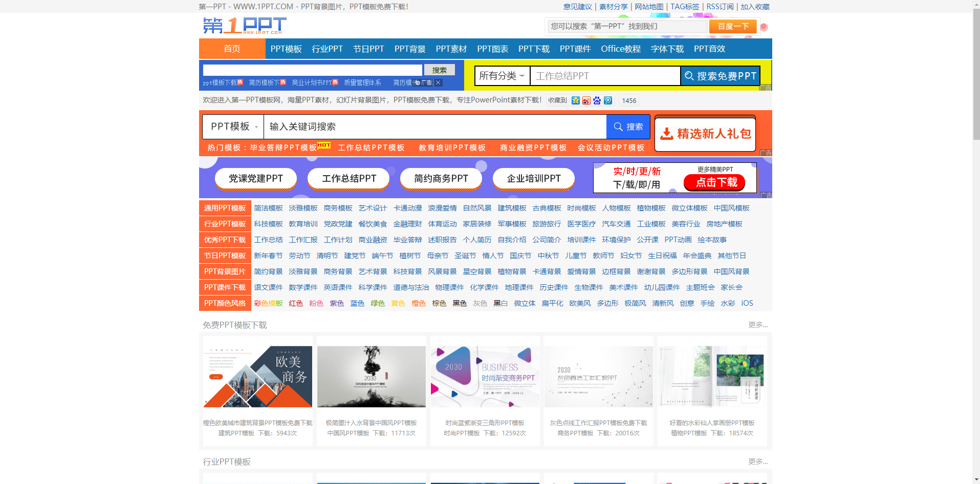Screen dimensions: 980x484
Task: Open the ink-wash 中国风 template thumbnail
Action: click(x=372, y=376)
